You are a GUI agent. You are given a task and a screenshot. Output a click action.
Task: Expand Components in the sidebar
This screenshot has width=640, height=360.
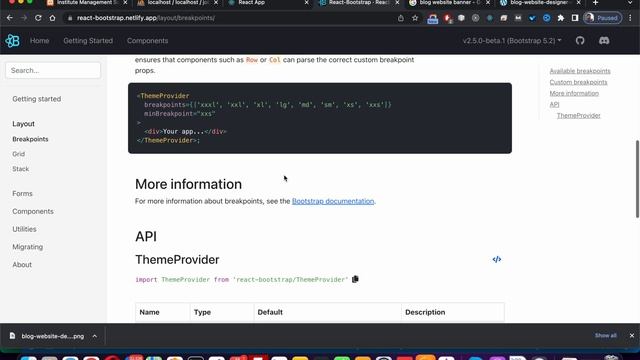coord(33,211)
